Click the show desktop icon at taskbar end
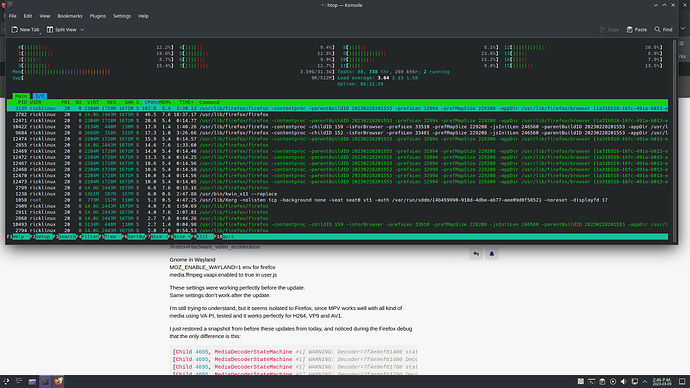The image size is (690, 388). (682, 381)
